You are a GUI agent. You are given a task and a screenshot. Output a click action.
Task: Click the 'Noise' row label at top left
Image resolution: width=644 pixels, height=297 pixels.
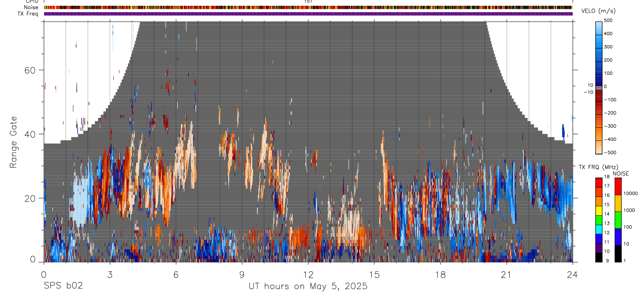click(x=31, y=7)
